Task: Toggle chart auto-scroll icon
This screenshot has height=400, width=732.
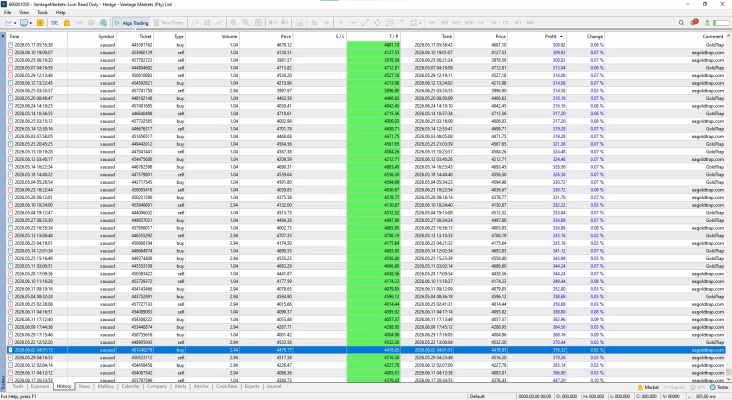Action: pos(272,22)
